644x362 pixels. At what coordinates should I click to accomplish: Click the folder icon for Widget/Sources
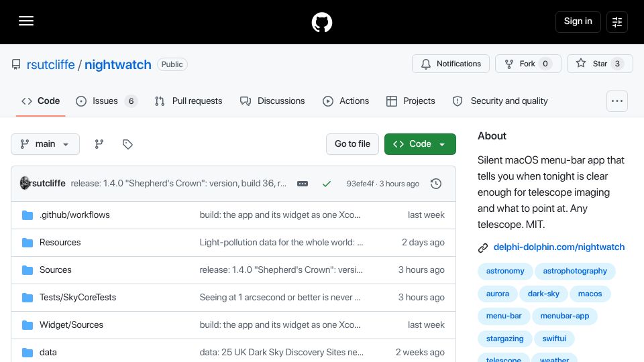tap(28, 325)
